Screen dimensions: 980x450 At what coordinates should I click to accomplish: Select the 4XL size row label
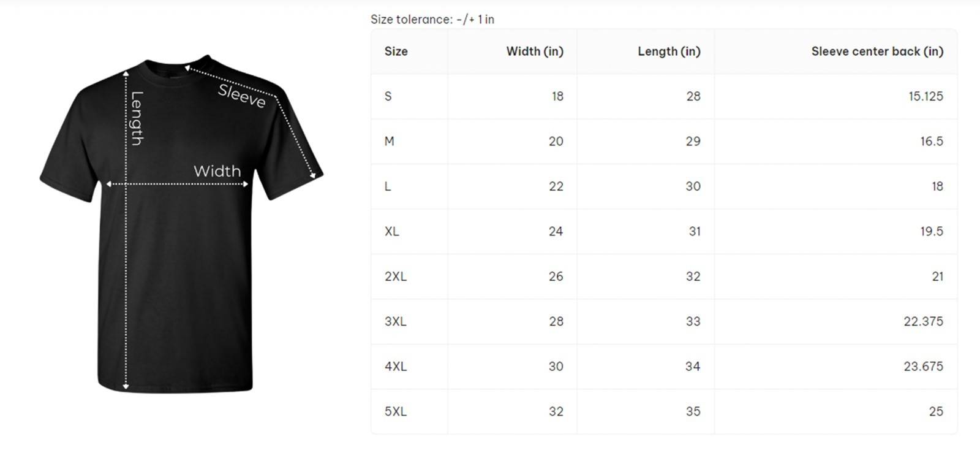(x=395, y=367)
